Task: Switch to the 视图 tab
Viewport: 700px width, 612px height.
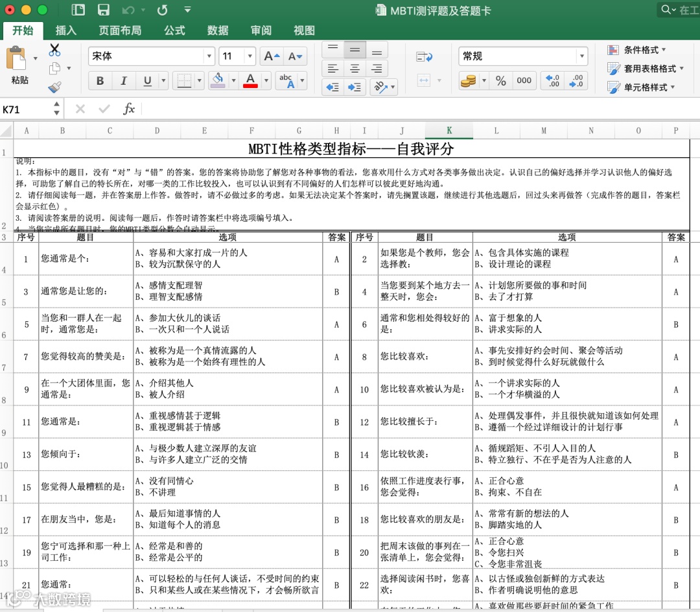Action: coord(305,30)
